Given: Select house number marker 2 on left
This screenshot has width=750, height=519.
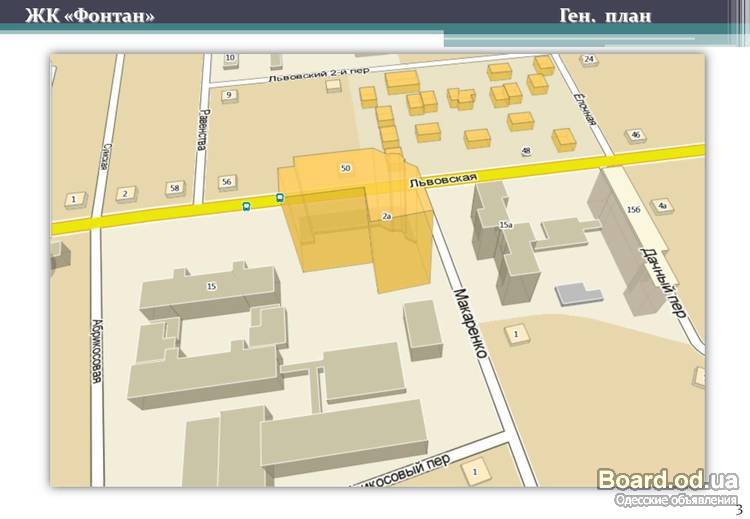Looking at the screenshot, I should [x=125, y=194].
